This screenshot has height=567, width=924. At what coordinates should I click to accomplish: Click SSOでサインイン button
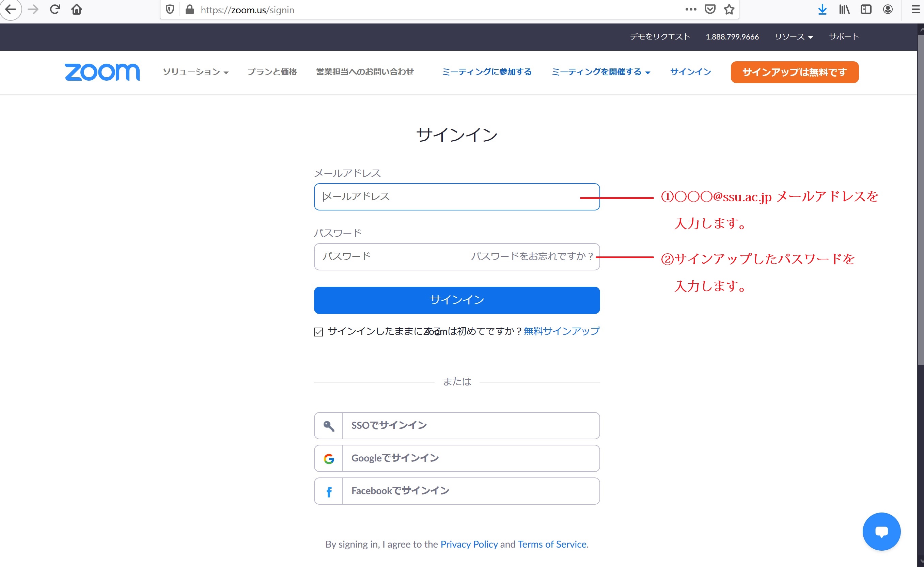[457, 426]
